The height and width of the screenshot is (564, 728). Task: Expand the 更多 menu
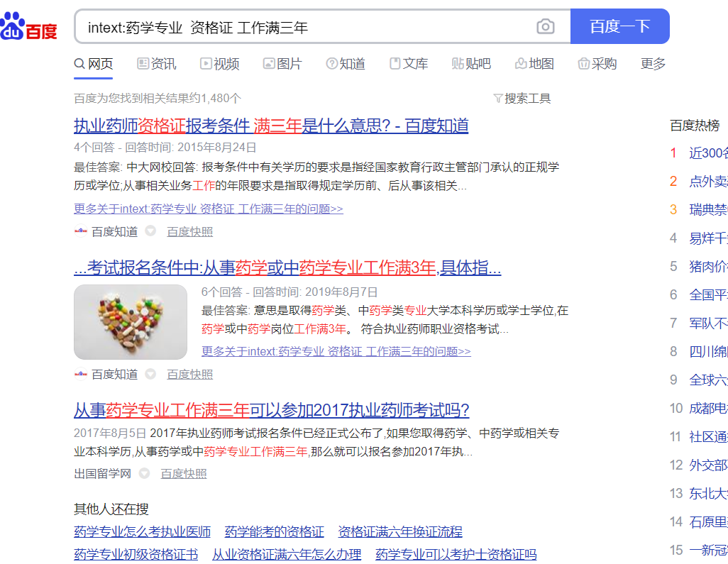click(x=653, y=64)
